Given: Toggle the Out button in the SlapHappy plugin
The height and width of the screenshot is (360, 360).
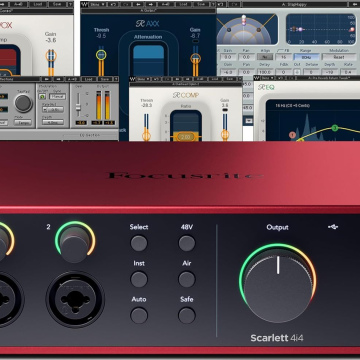Looking at the screenshot, I should (297, 72).
